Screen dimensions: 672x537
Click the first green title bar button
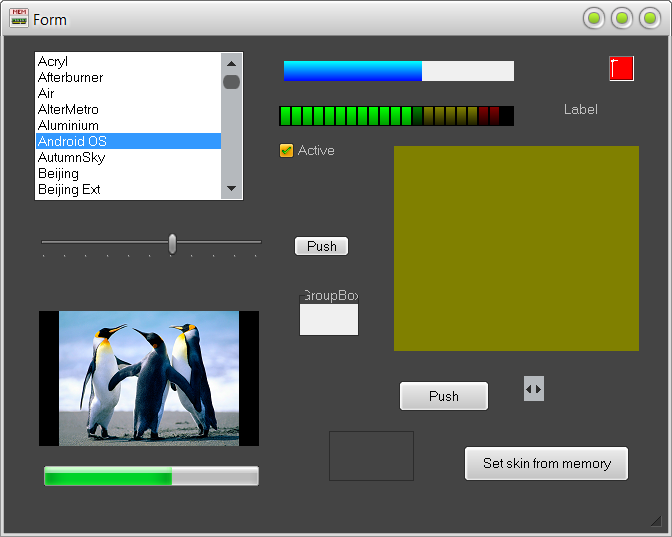point(594,18)
